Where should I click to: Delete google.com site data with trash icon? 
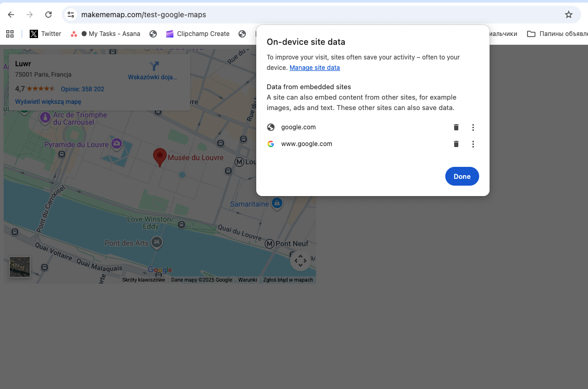[456, 127]
